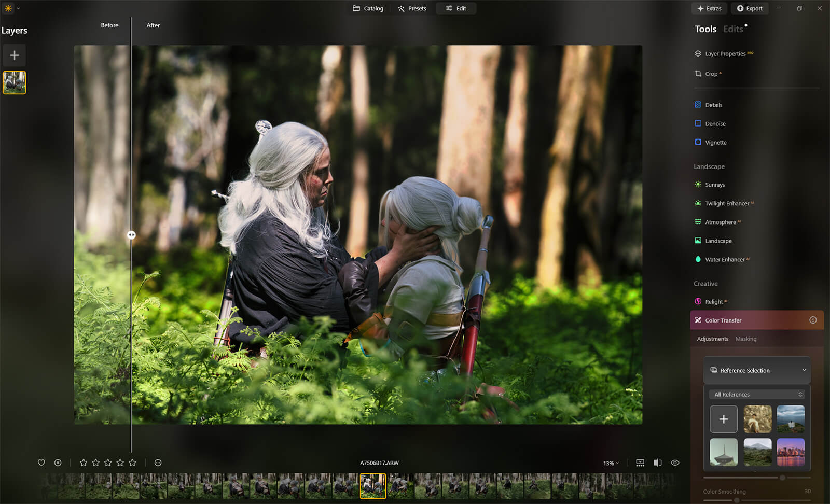Switch to the Masking tab

point(745,339)
